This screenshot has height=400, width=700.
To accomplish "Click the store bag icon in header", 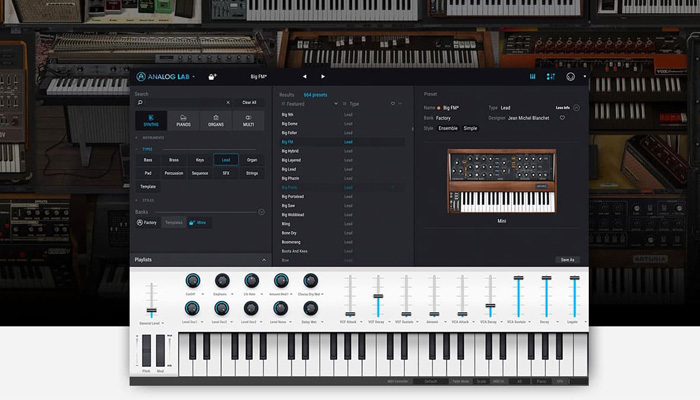I will [213, 76].
